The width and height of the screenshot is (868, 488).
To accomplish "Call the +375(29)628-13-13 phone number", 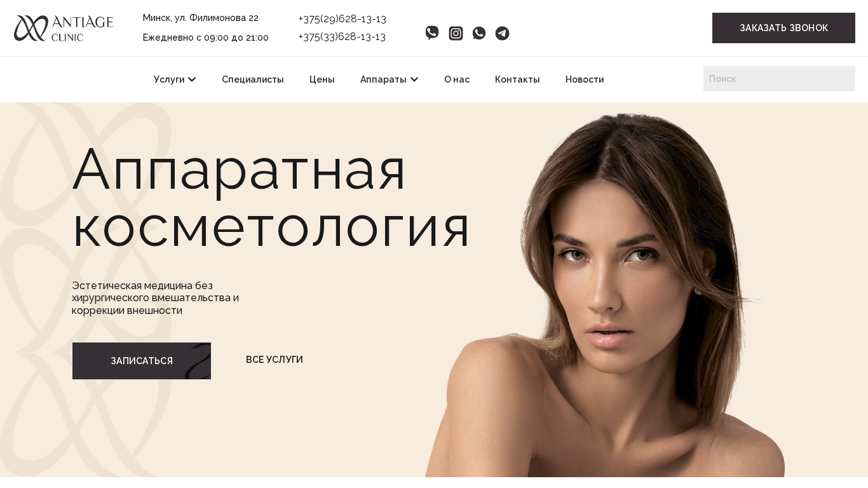I will tap(342, 18).
